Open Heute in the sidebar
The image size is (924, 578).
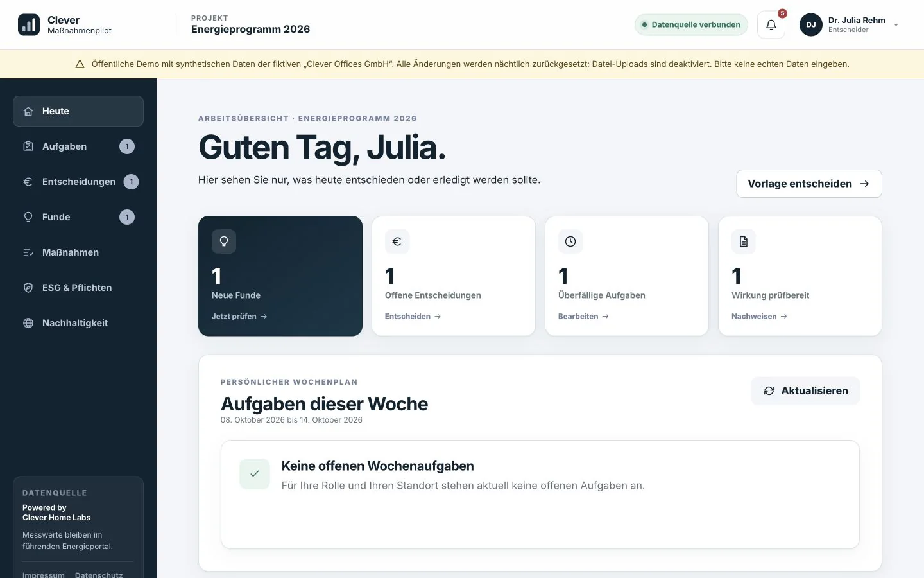[x=78, y=111]
